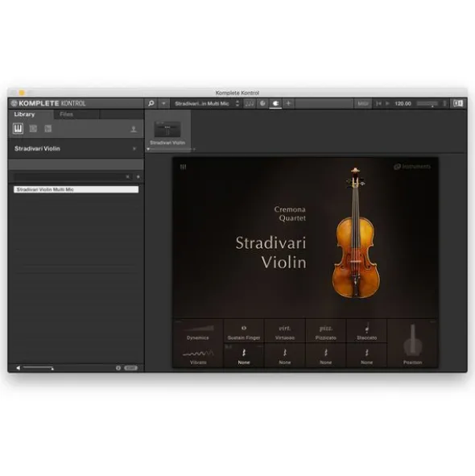Select the Instruments keyboard icon in browser

click(18, 129)
